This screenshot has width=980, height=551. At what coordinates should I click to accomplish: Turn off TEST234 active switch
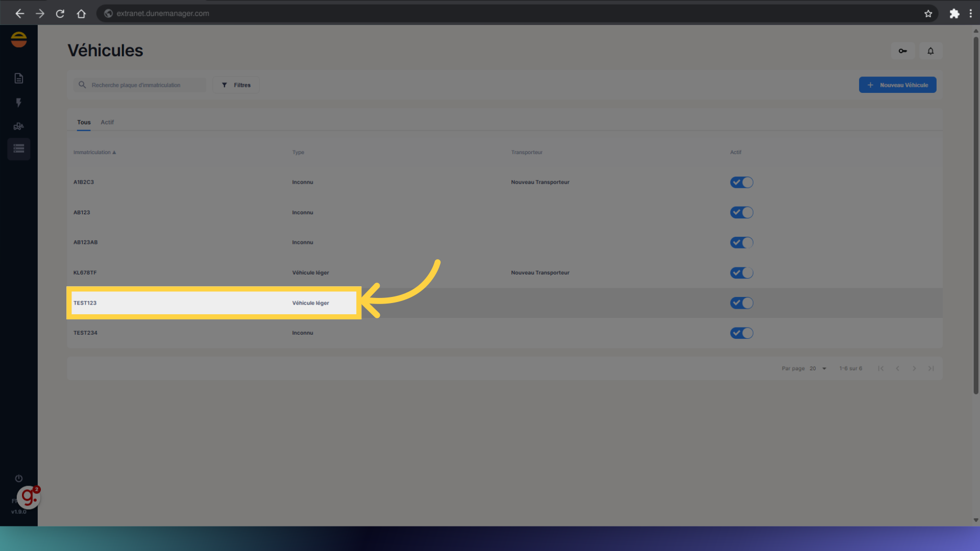(741, 333)
